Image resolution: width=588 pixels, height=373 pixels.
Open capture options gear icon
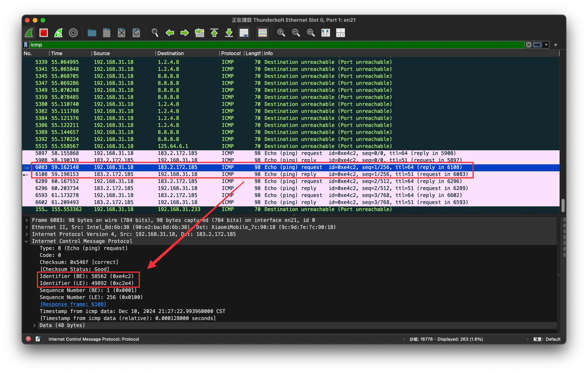(73, 33)
